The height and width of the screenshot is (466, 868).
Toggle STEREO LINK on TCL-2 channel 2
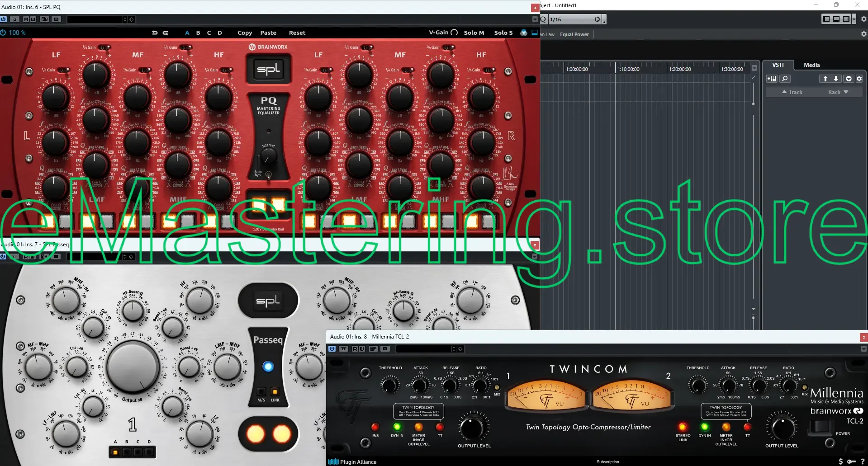(x=683, y=427)
